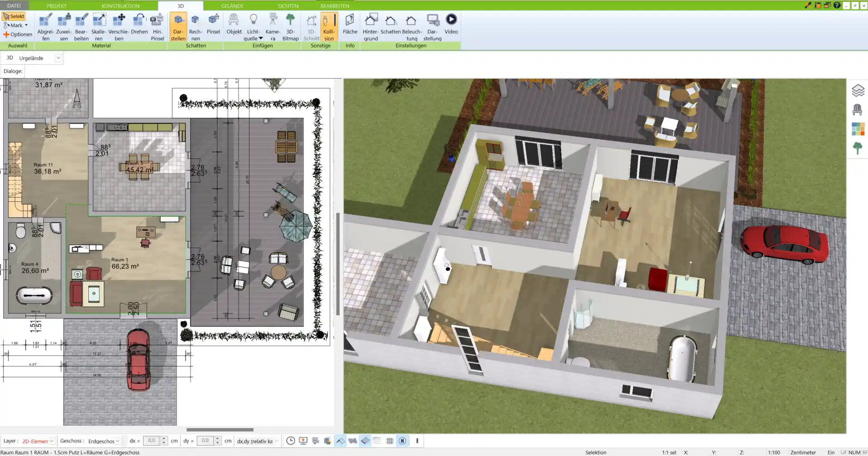This screenshot has height=456, width=868.
Task: Open Hintergrund settings
Action: pyautogui.click(x=370, y=27)
